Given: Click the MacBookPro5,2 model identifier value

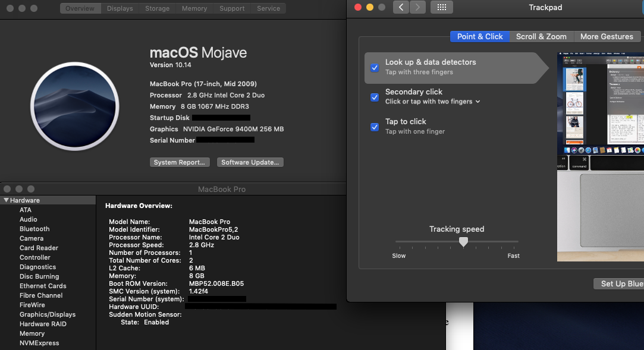Looking at the screenshot, I should coord(213,229).
